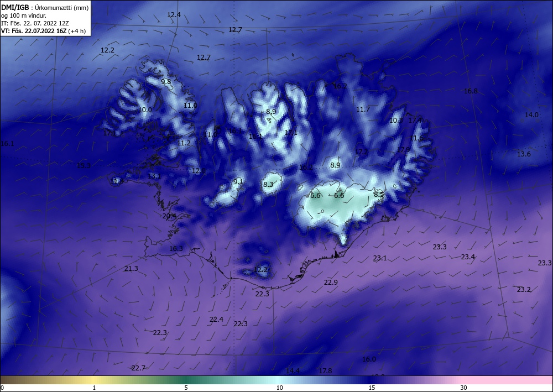
Task: Click the value 16.3 on the map
Action: point(176,249)
